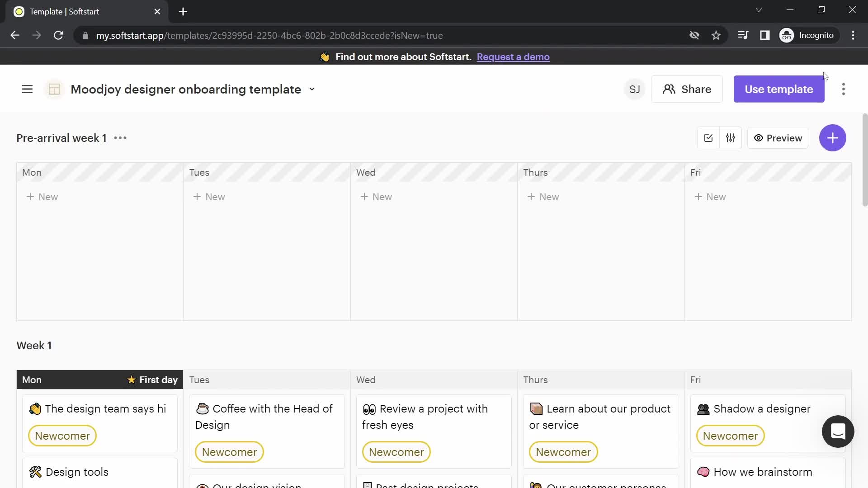Screen dimensions: 868x488
Task: Add new item under Thurs pre-arrival
Action: (x=543, y=197)
